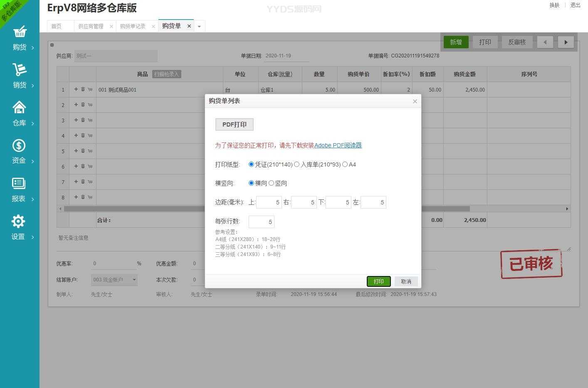This screenshot has height=388, width=588.
Task: Click the PDF打印 button
Action: 235,124
